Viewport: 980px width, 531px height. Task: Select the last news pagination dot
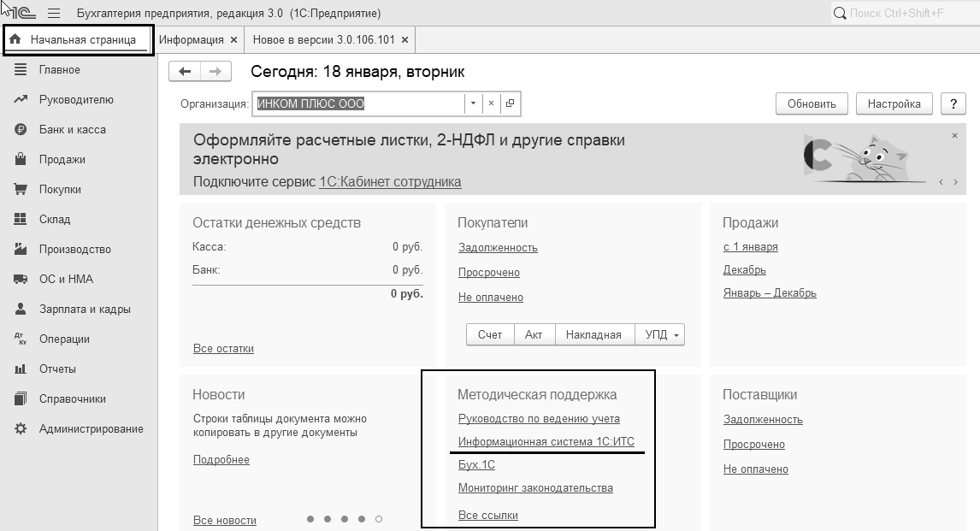tap(379, 519)
